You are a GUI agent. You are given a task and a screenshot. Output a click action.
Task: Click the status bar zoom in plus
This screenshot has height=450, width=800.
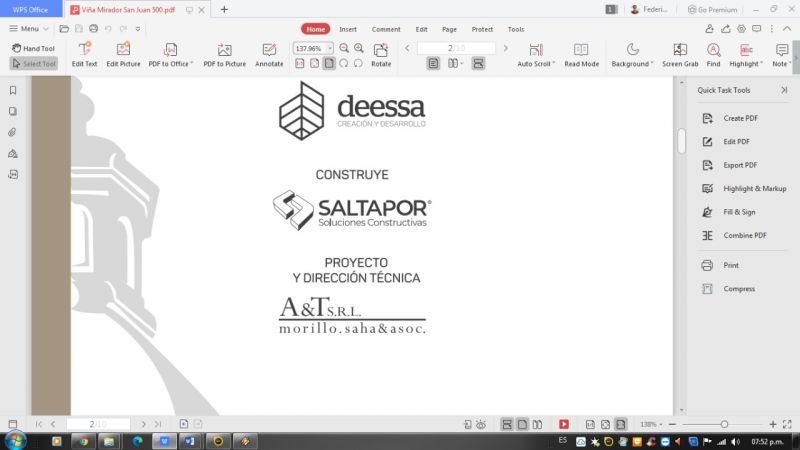pyautogui.click(x=773, y=424)
